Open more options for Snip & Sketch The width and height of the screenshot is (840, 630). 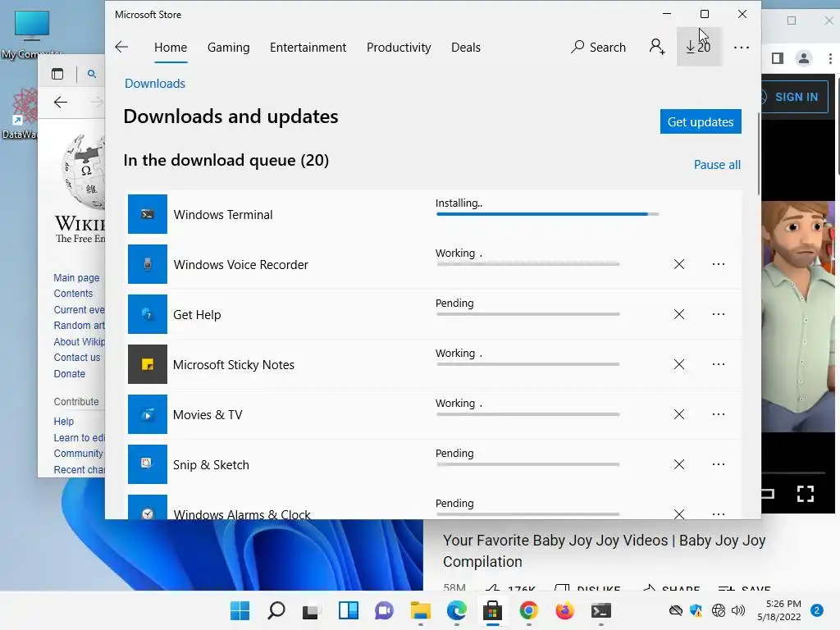coord(719,464)
